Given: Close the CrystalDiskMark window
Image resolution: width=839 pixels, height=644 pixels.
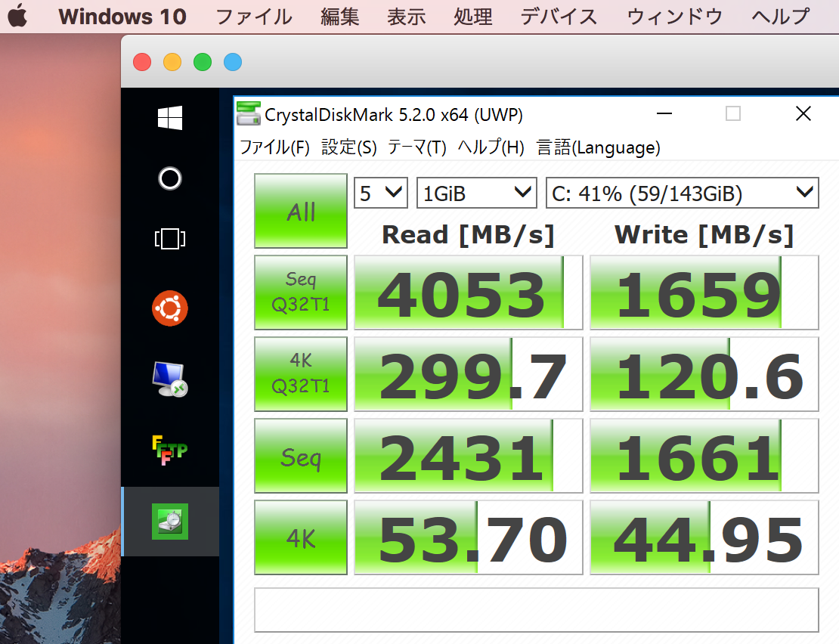Looking at the screenshot, I should tap(803, 113).
